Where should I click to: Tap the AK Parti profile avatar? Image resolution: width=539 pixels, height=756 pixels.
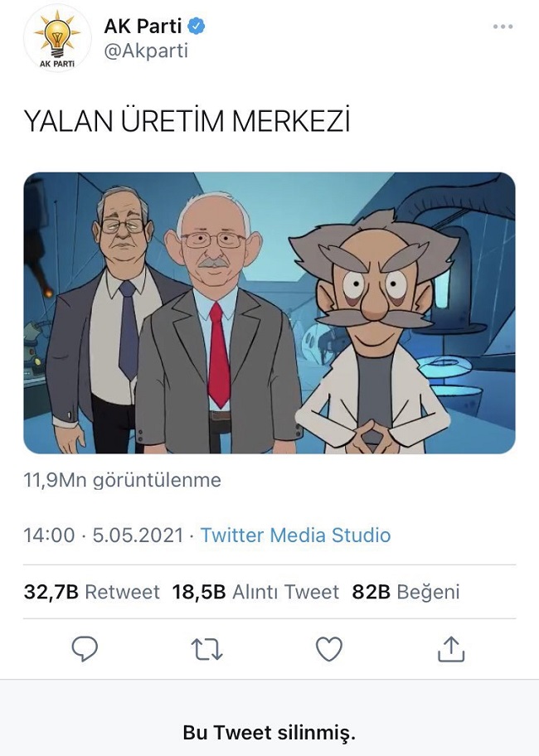pos(57,39)
